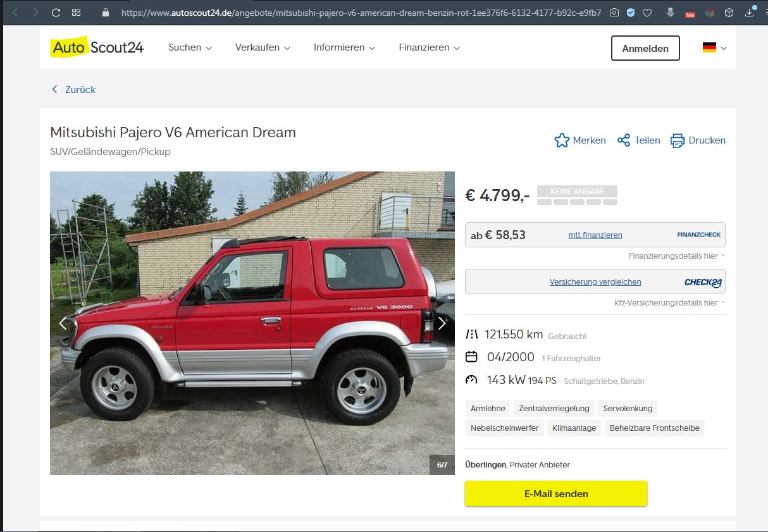
Task: Show previous car photo arrow
Action: 63,323
